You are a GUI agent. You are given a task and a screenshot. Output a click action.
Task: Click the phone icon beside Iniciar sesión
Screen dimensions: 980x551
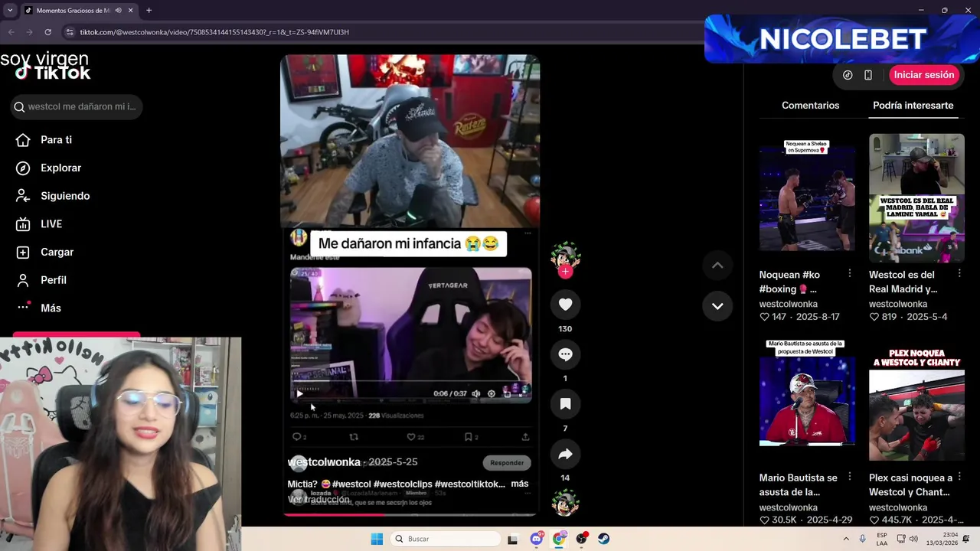coord(868,75)
